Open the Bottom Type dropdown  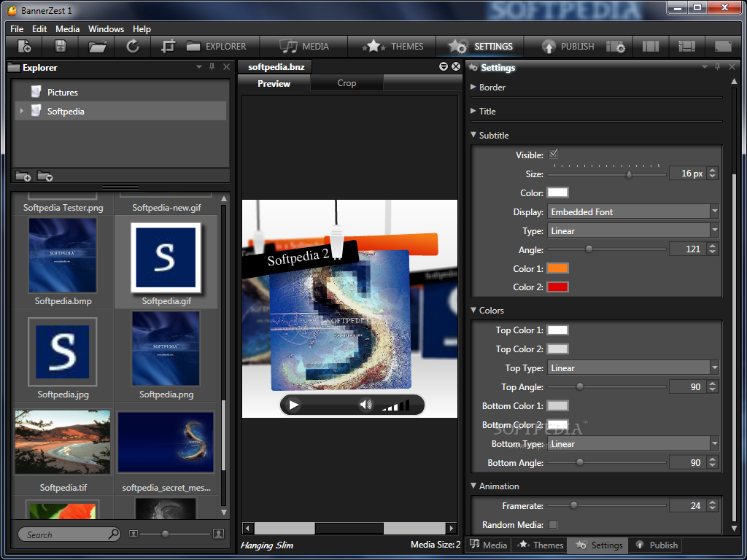[632, 443]
